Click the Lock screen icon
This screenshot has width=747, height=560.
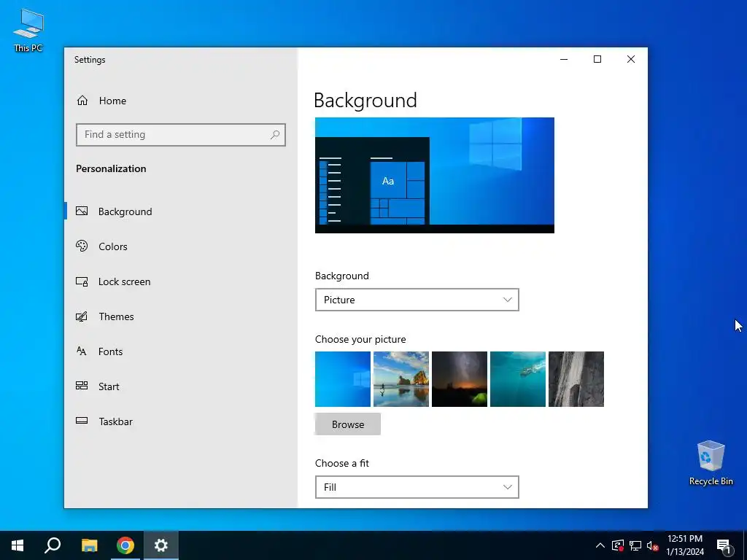82,281
